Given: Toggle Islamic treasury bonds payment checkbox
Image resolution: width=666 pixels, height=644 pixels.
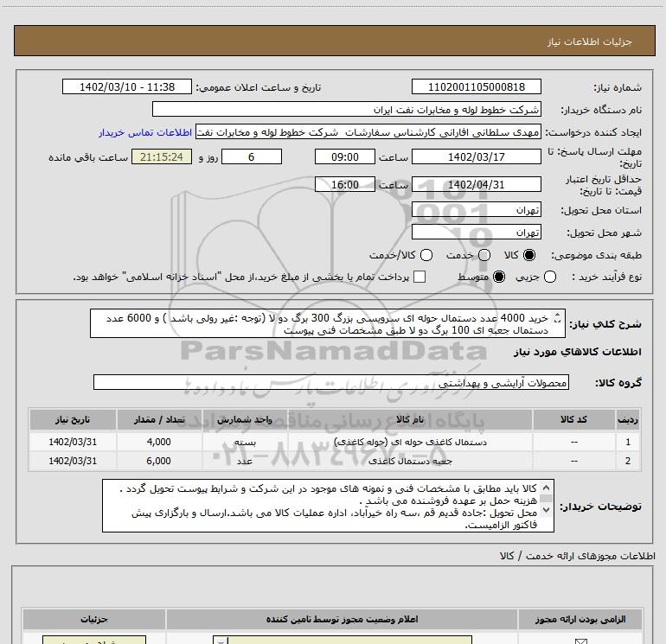Looking at the screenshot, I should click(419, 277).
